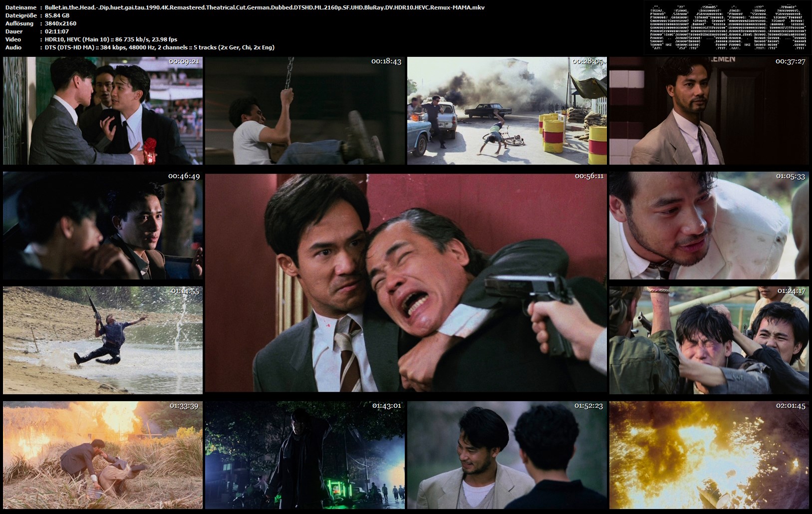Image resolution: width=812 pixels, height=514 pixels.
Task: Select the duration value 02:11:07
Action: pos(57,31)
